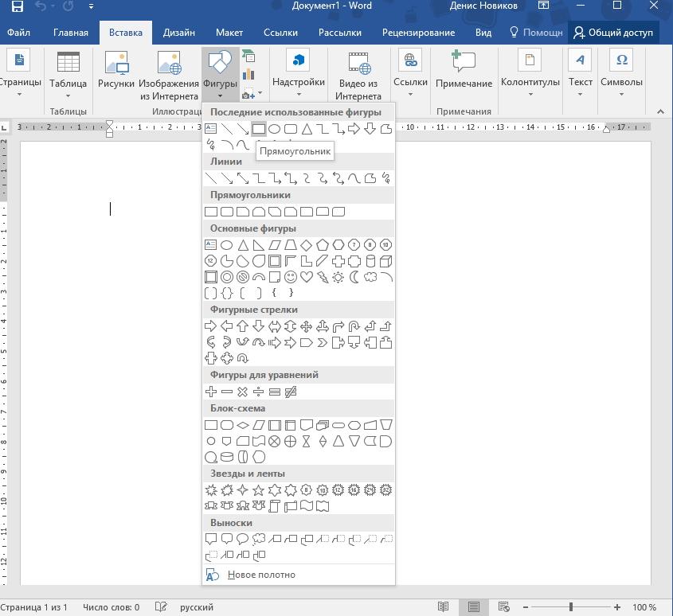Screen dimensions: 673x616
Task: Click the Общий доступ button
Action: 613,33
